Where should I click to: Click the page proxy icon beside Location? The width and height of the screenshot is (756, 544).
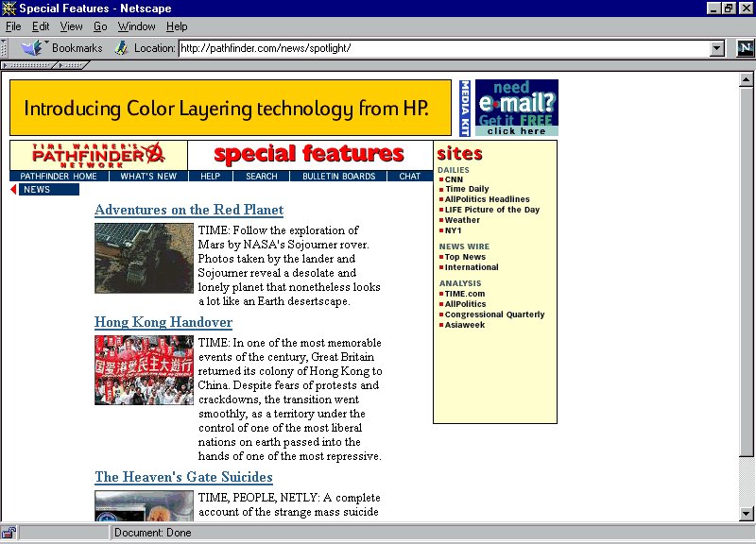pyautogui.click(x=121, y=48)
